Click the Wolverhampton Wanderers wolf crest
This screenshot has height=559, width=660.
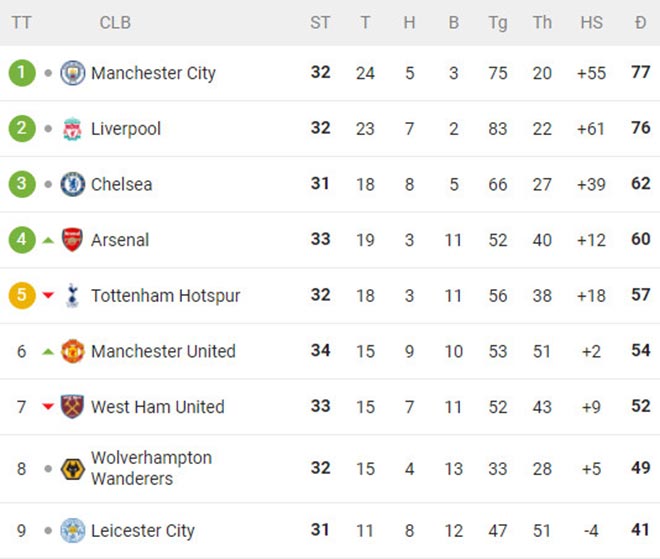(73, 468)
